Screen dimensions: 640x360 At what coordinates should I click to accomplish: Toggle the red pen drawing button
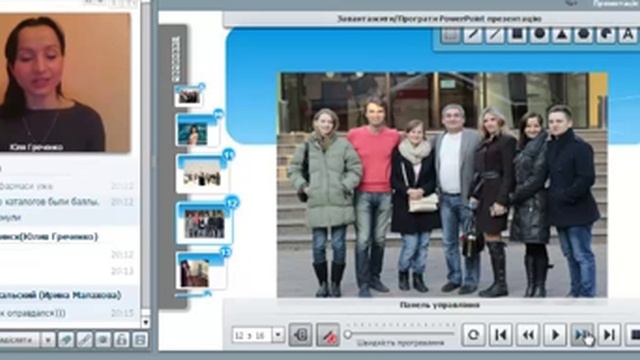point(328,335)
